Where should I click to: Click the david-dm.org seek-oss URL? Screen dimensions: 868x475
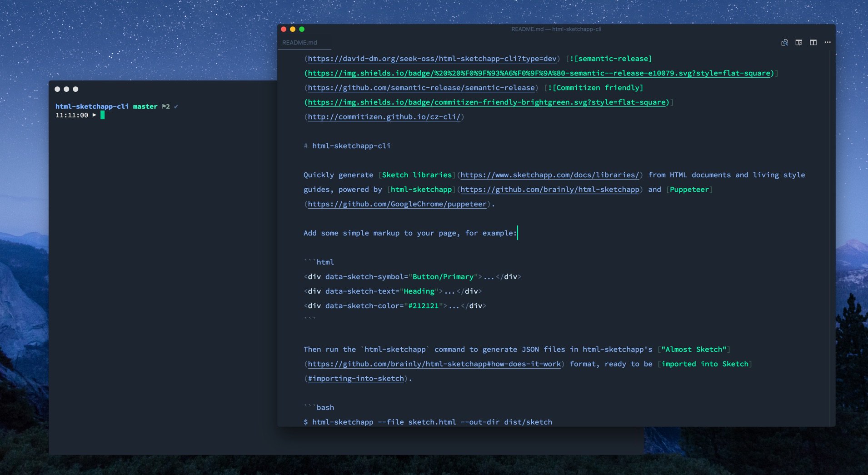432,59
